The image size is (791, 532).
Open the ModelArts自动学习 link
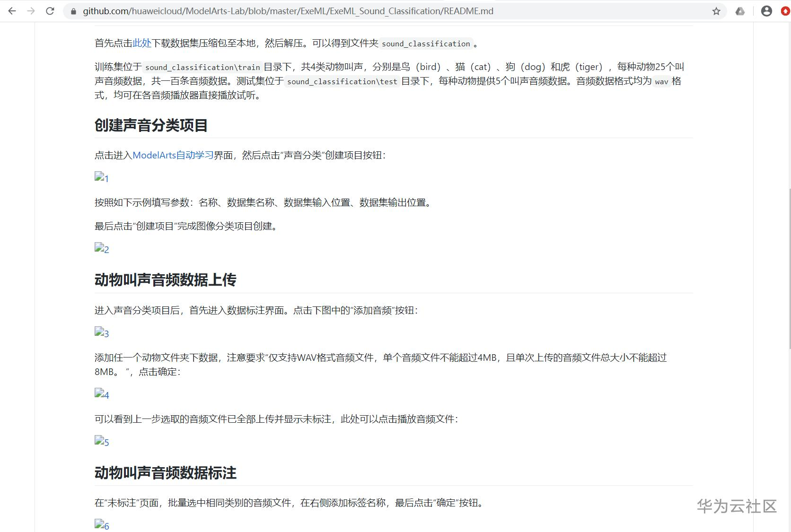[173, 155]
